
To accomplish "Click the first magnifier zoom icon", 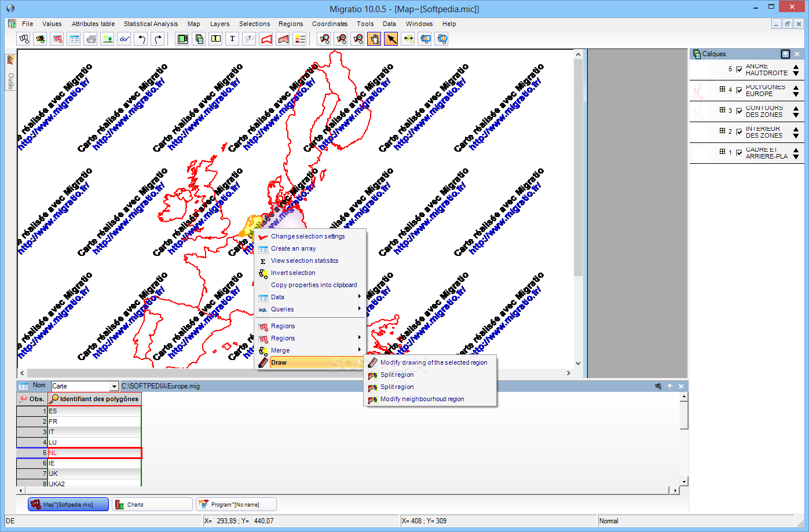I will pyautogui.click(x=324, y=39).
